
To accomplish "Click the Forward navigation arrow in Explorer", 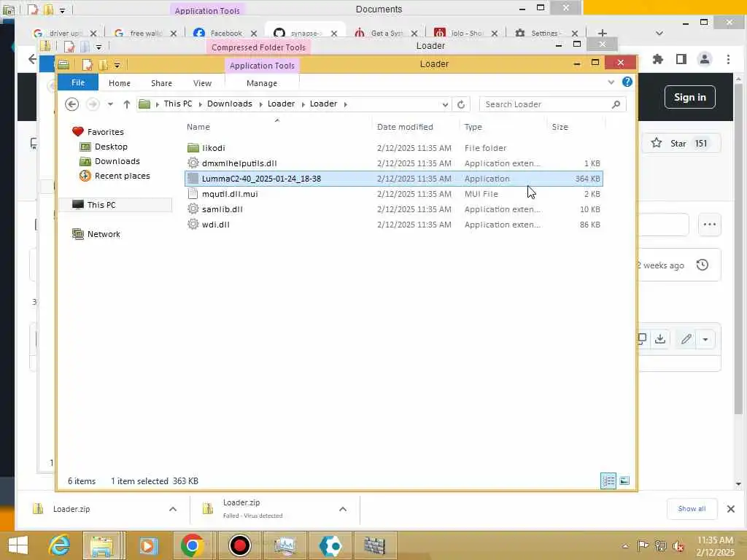I will 93,104.
